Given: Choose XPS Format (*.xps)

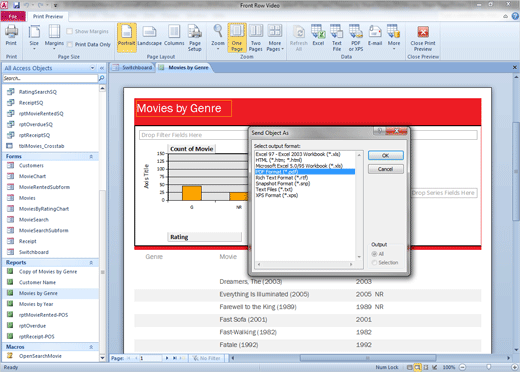Looking at the screenshot, I should point(305,195).
